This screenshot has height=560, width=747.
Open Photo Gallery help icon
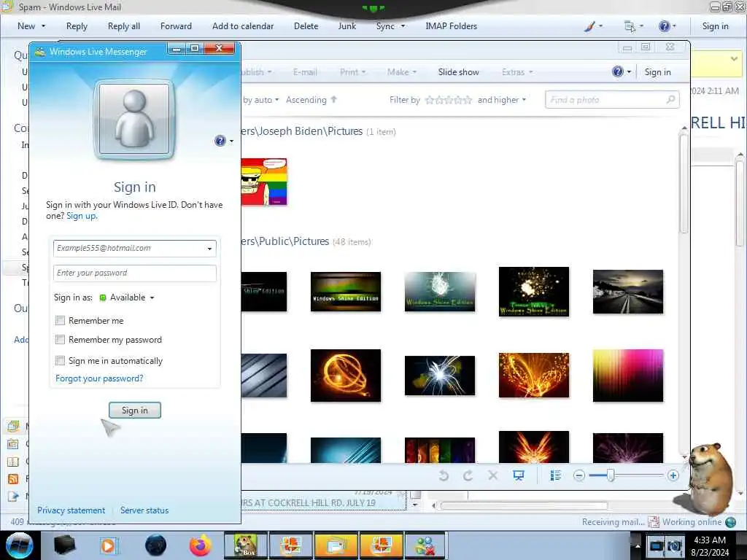[x=617, y=72]
